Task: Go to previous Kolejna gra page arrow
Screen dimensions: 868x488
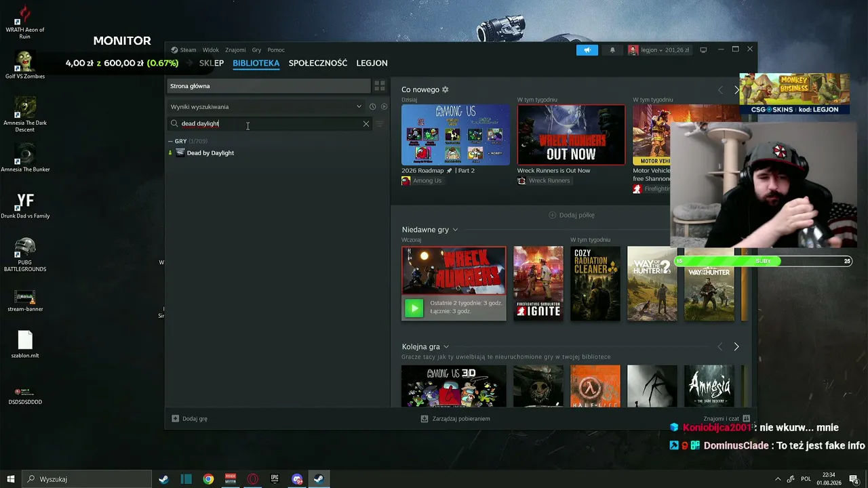Action: (720, 347)
